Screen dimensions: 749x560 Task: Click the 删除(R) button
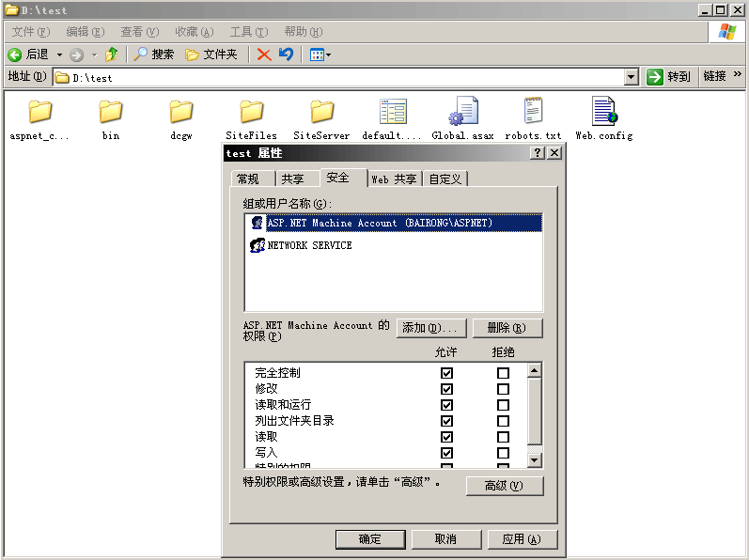(x=507, y=328)
